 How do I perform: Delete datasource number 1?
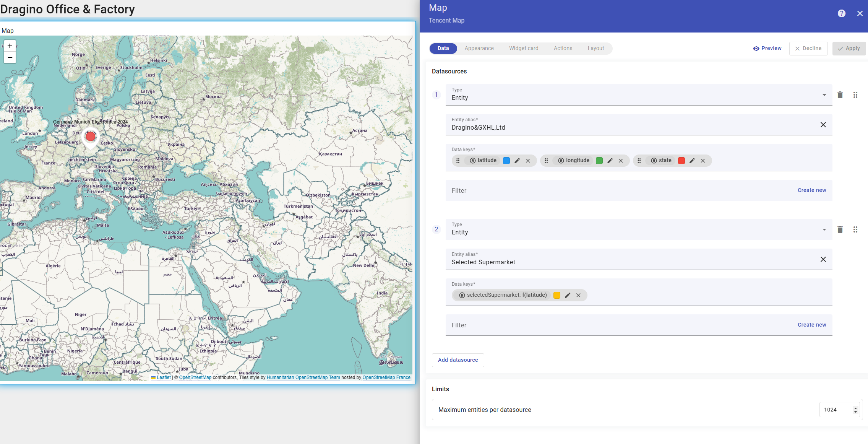pyautogui.click(x=840, y=95)
